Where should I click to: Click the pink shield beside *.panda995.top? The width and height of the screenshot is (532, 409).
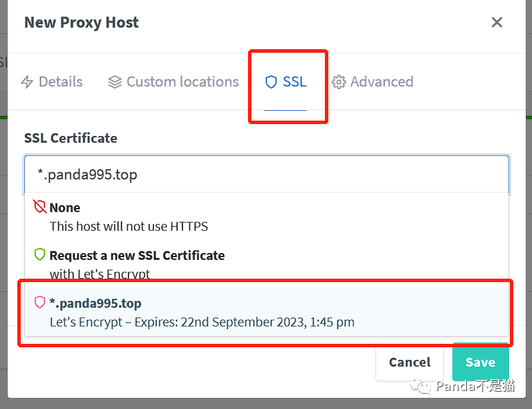(x=39, y=302)
